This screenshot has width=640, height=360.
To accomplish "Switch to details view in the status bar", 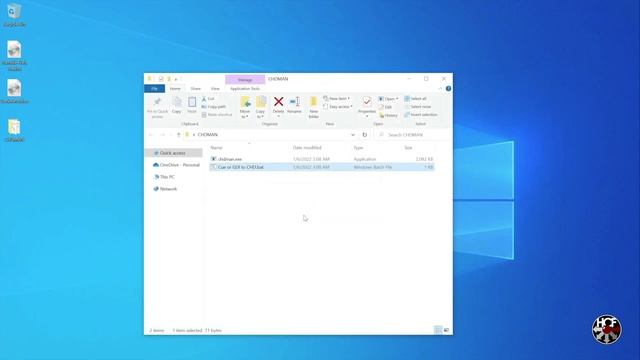I will pos(438,330).
